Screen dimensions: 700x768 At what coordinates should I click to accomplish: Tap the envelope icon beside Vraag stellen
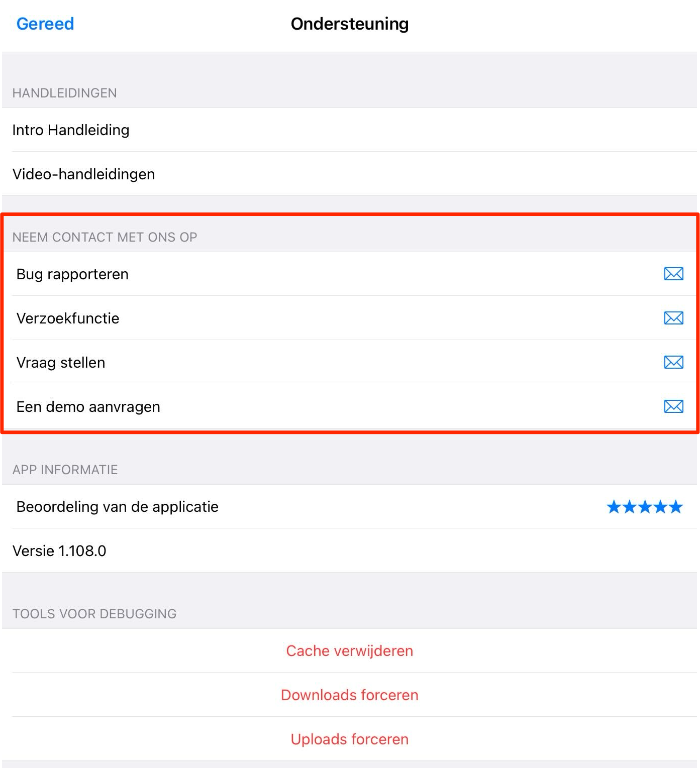(x=673, y=362)
